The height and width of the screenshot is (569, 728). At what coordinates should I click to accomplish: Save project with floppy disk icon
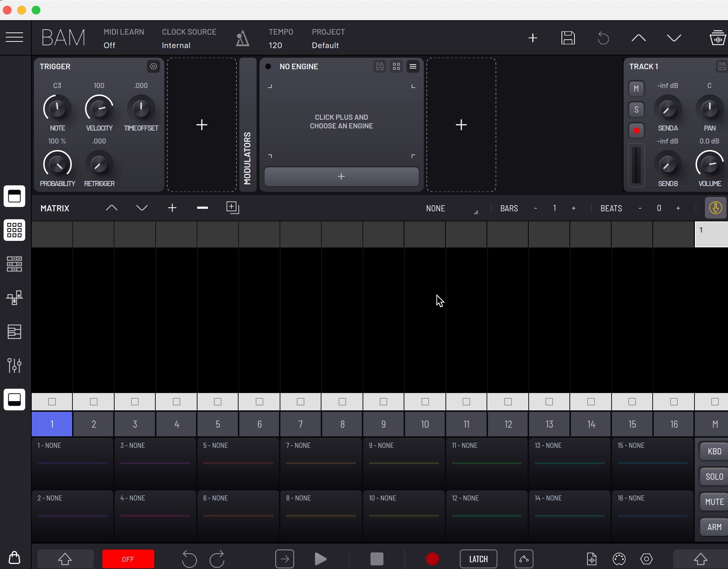coord(568,38)
